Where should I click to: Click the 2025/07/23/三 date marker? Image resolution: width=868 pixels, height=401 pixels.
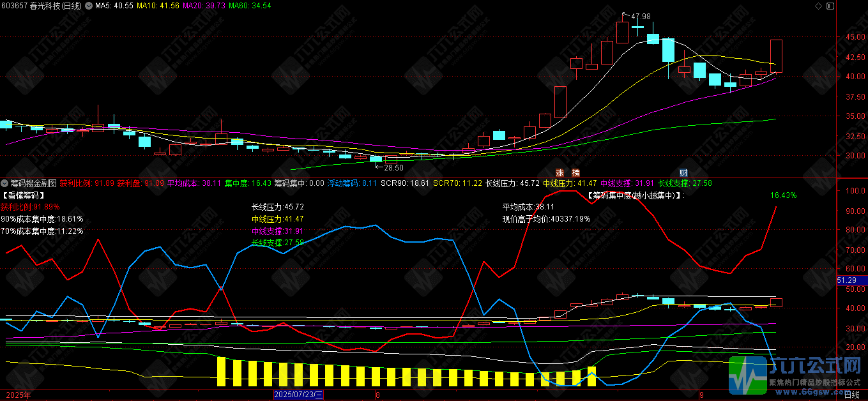[x=298, y=395]
